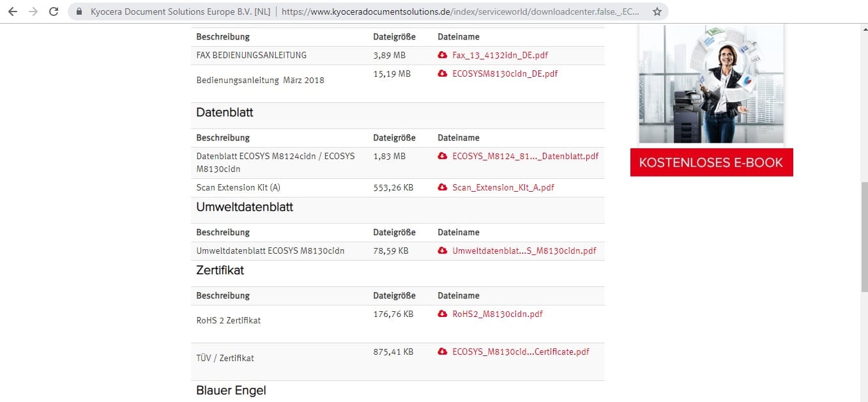868x402 pixels.
Task: Click the KOSTENLOSES E-BOOK red button
Action: (x=712, y=162)
